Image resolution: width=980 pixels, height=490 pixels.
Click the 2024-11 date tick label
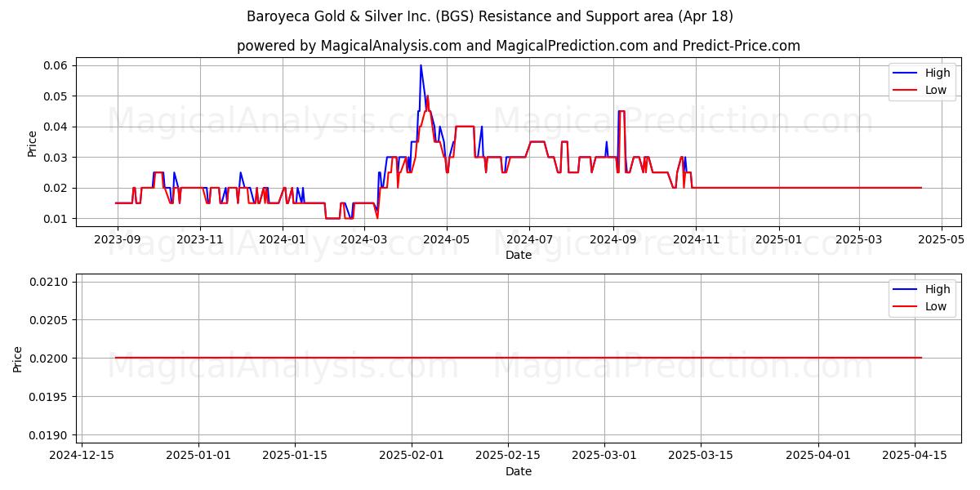(x=695, y=239)
